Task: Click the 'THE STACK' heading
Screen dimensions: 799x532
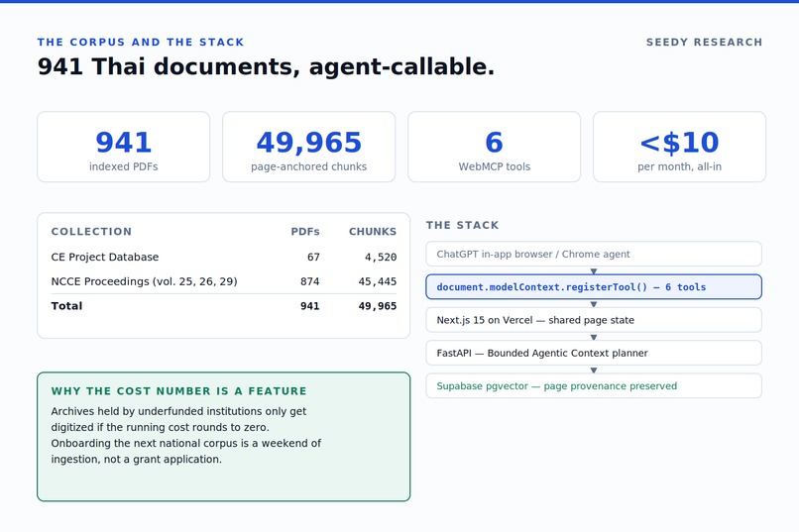Action: click(463, 226)
